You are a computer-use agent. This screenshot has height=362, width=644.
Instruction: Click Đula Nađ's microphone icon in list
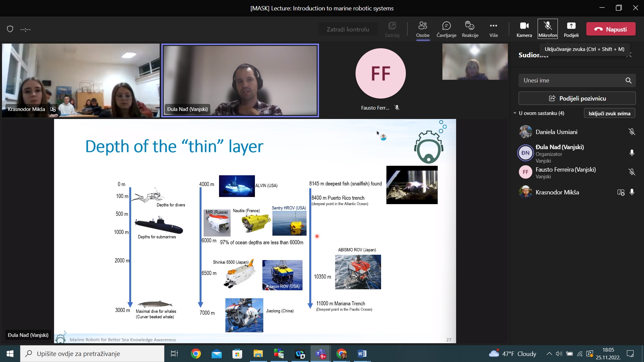click(632, 153)
